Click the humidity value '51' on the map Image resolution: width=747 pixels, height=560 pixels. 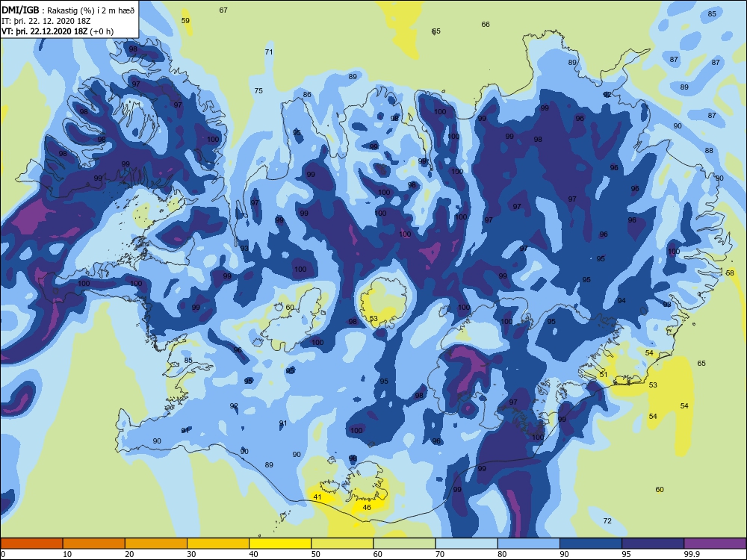(604, 375)
